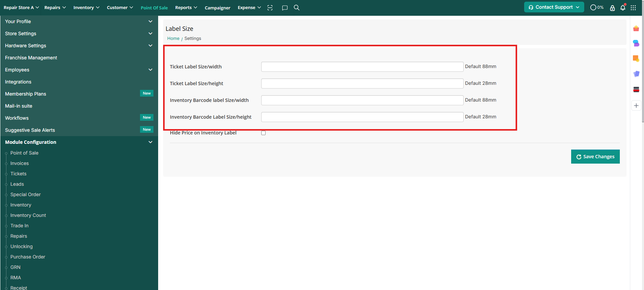Click the search magnifier icon
Viewport: 644px width, 290px height.
[x=296, y=7]
